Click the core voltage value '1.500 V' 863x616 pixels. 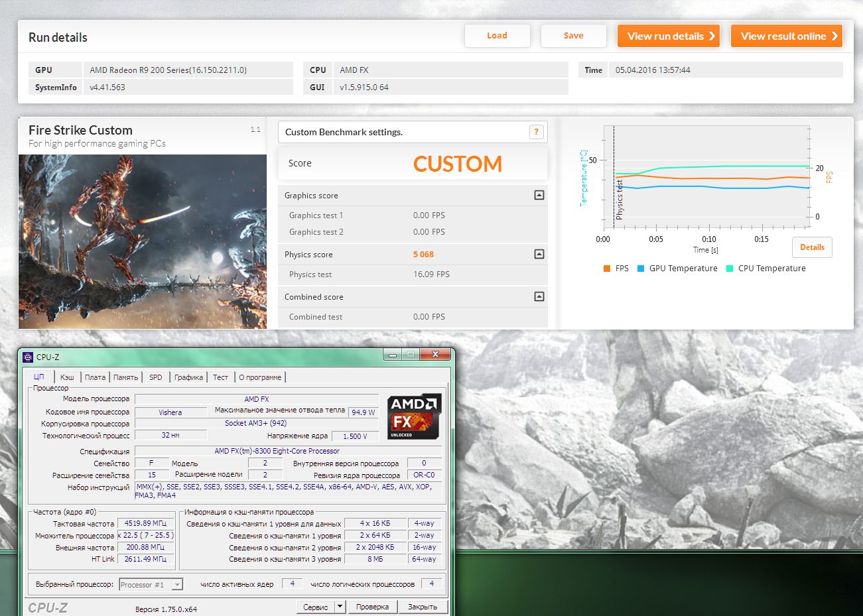point(355,436)
